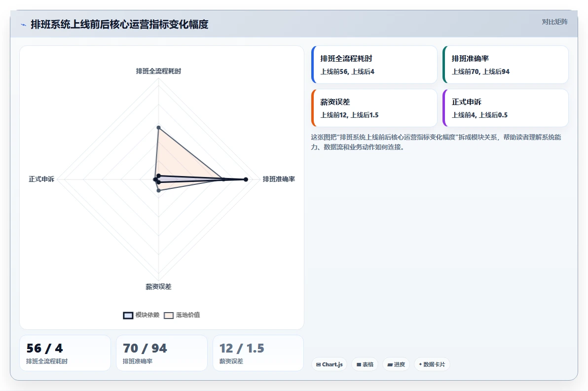
Task: Click the 薪资误差 radar axis label
Action: (x=158, y=287)
